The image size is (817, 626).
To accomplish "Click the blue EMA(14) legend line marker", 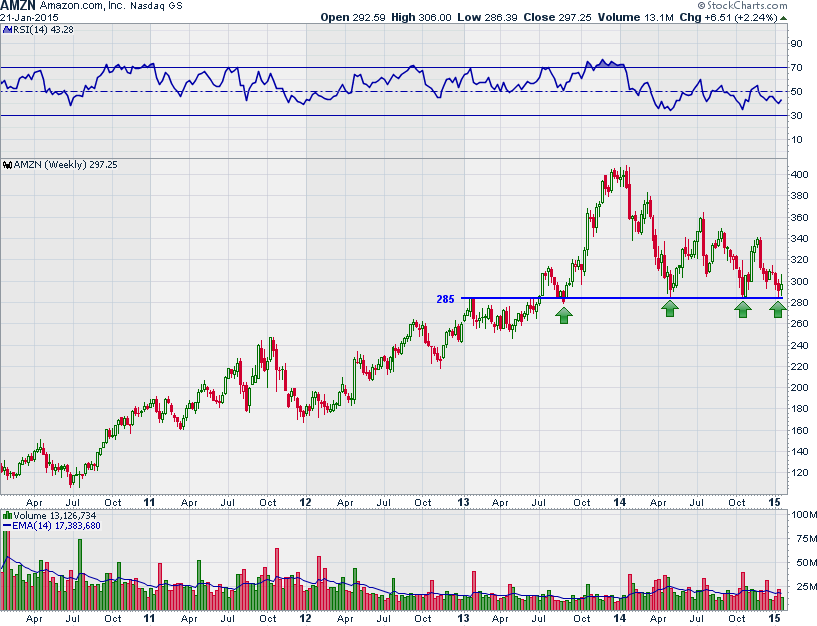I will (x=7, y=526).
